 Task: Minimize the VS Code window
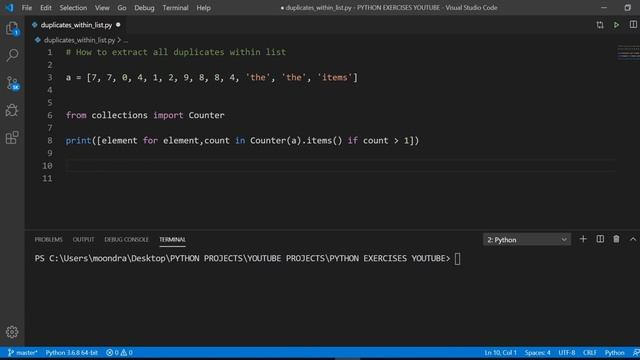[604, 8]
